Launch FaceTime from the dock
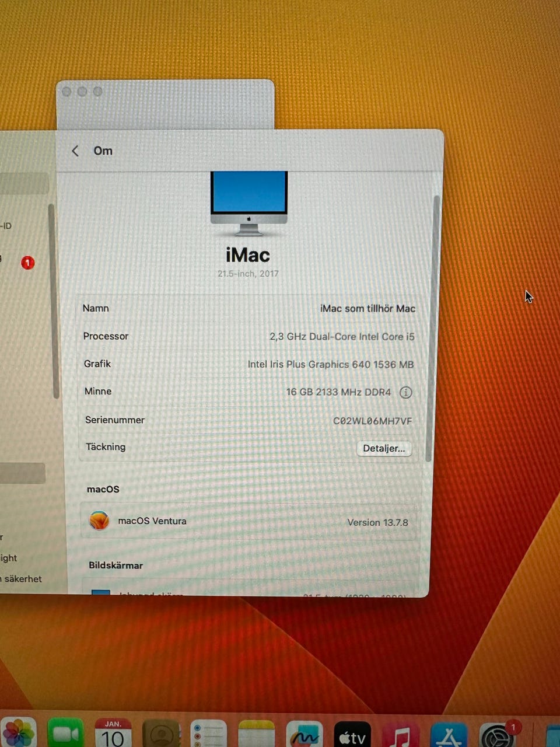The image size is (560, 747). click(66, 734)
